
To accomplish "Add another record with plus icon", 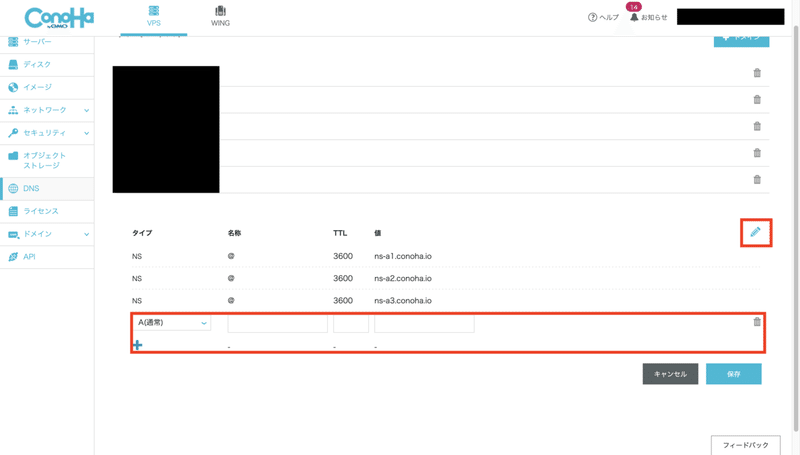I will coord(137,345).
